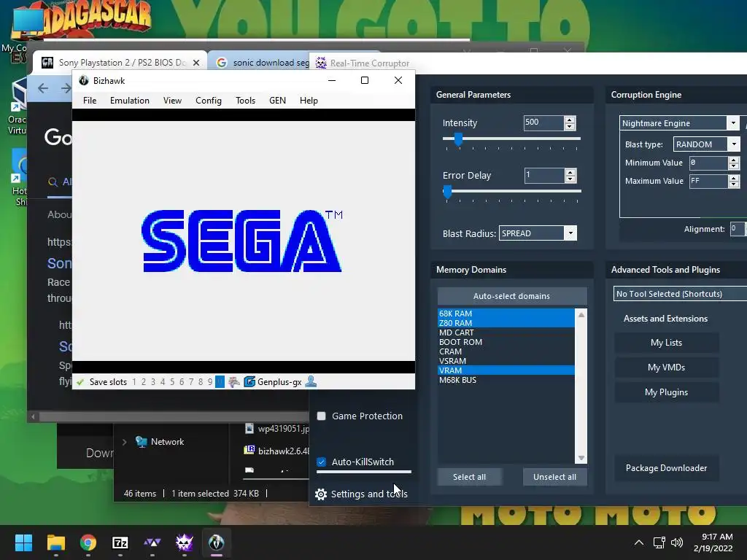
Task: Deselect Z80 RAM memory domain
Action: point(506,323)
